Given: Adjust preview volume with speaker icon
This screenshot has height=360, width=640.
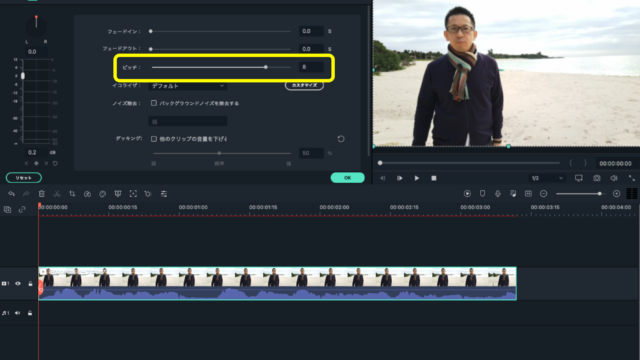Looking at the screenshot, I should (614, 178).
